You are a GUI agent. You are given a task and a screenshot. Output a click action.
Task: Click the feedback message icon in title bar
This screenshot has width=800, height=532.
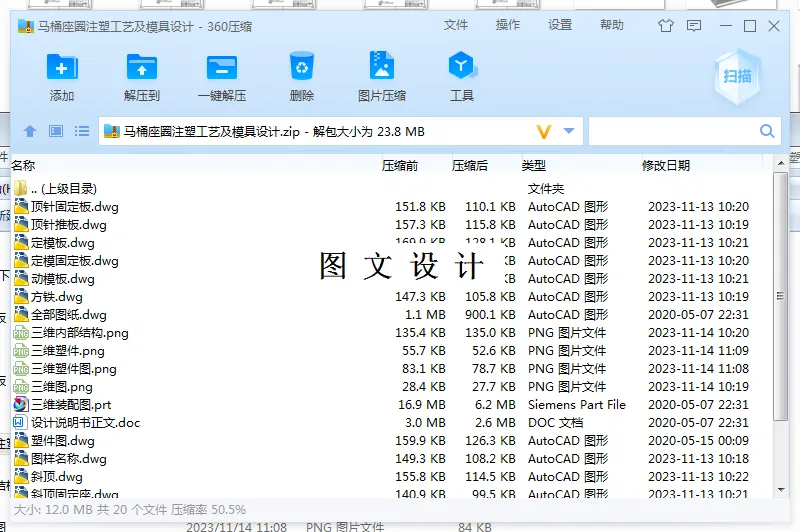(x=694, y=26)
